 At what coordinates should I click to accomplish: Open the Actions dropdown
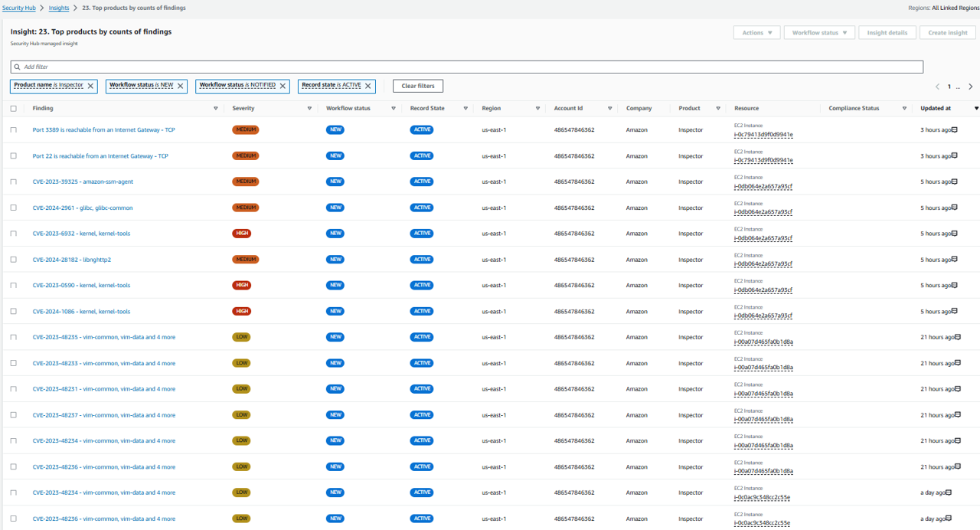pos(756,33)
